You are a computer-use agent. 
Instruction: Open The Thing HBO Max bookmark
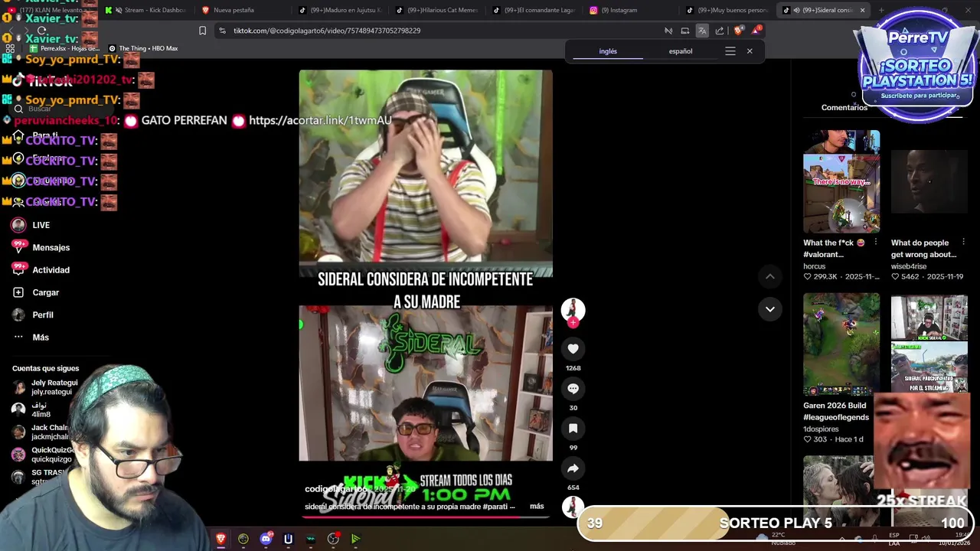tap(143, 48)
